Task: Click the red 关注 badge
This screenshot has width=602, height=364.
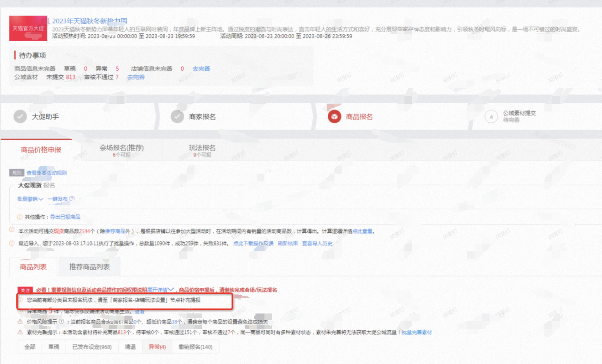Action: 25,290
